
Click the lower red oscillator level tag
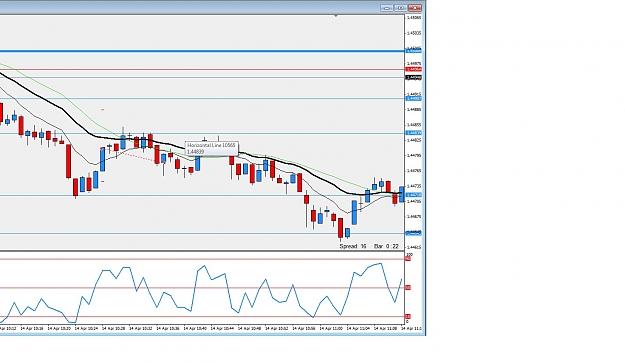[408, 316]
